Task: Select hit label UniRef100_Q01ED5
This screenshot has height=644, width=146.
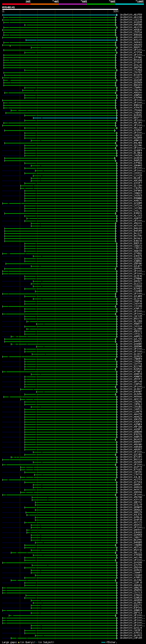Action: [x=131, y=22]
